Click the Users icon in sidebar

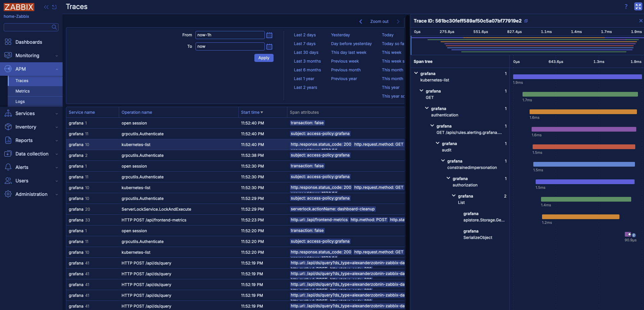tap(8, 181)
